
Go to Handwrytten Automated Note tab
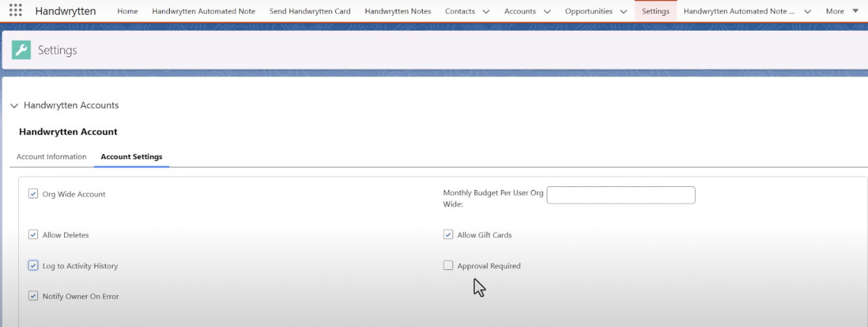(x=204, y=11)
